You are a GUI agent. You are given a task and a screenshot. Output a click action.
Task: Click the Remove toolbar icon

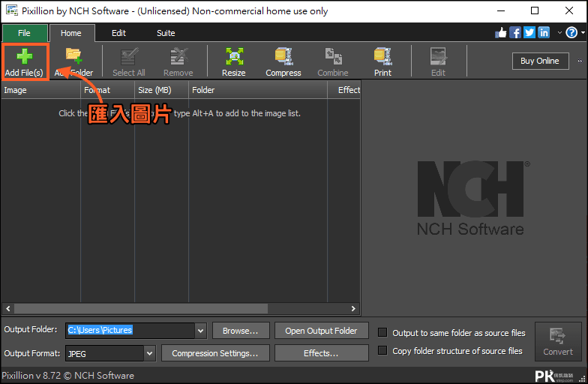point(178,56)
